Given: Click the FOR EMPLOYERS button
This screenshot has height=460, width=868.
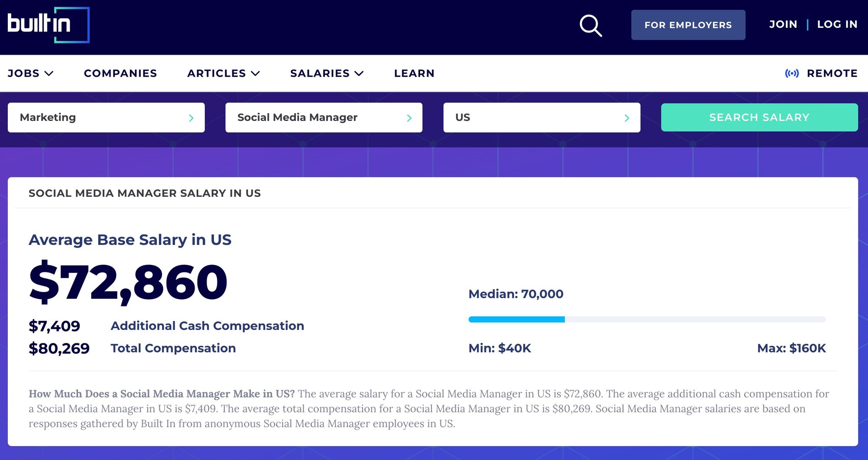Looking at the screenshot, I should pos(688,25).
